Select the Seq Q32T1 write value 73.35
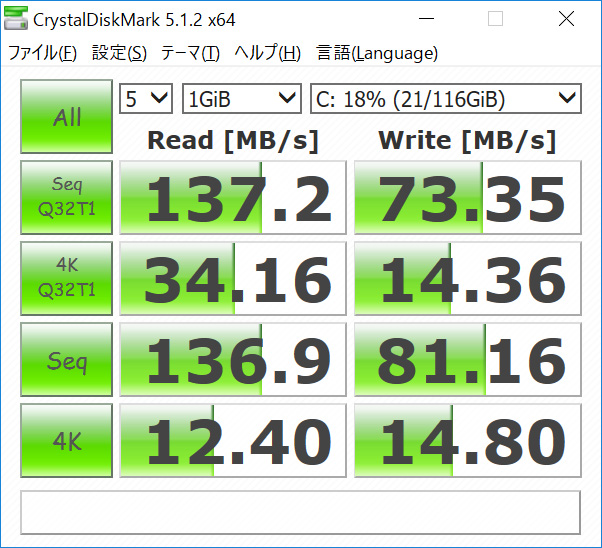 coord(468,197)
